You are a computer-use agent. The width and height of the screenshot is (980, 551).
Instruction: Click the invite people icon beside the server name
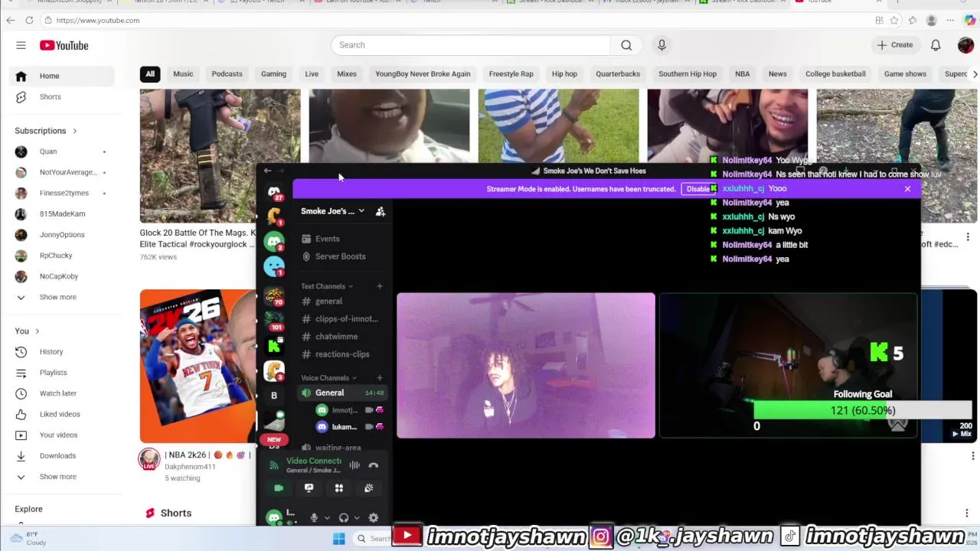(381, 211)
